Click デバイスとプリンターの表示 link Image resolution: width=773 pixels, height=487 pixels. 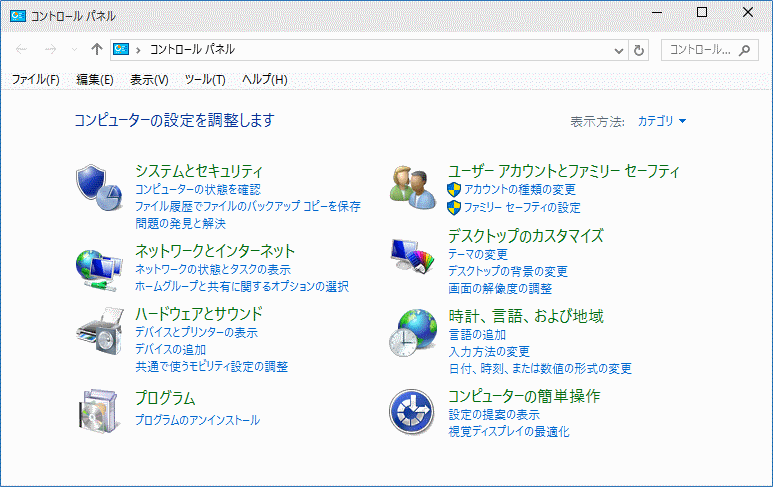click(x=197, y=333)
